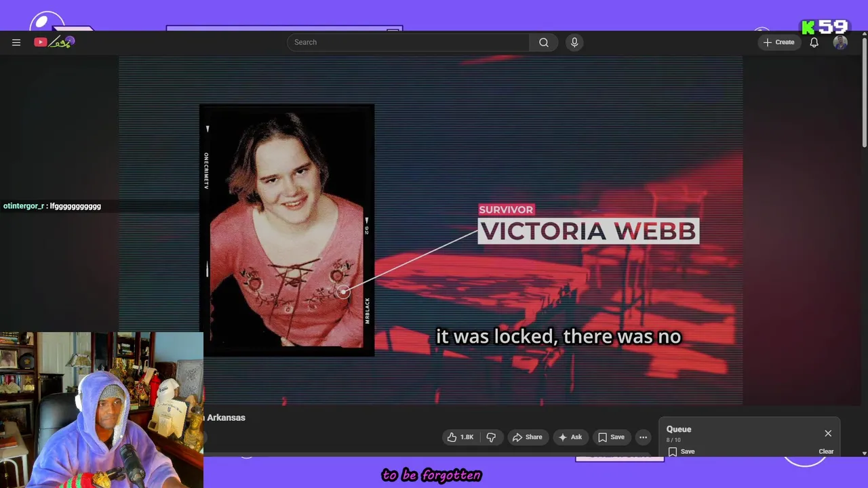Viewport: 868px width, 488px height.
Task: Click the Queue panel title
Action: click(x=679, y=429)
